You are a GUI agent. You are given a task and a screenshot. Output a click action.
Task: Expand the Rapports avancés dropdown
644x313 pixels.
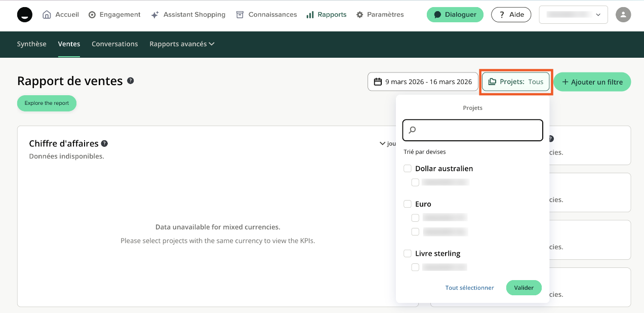182,44
